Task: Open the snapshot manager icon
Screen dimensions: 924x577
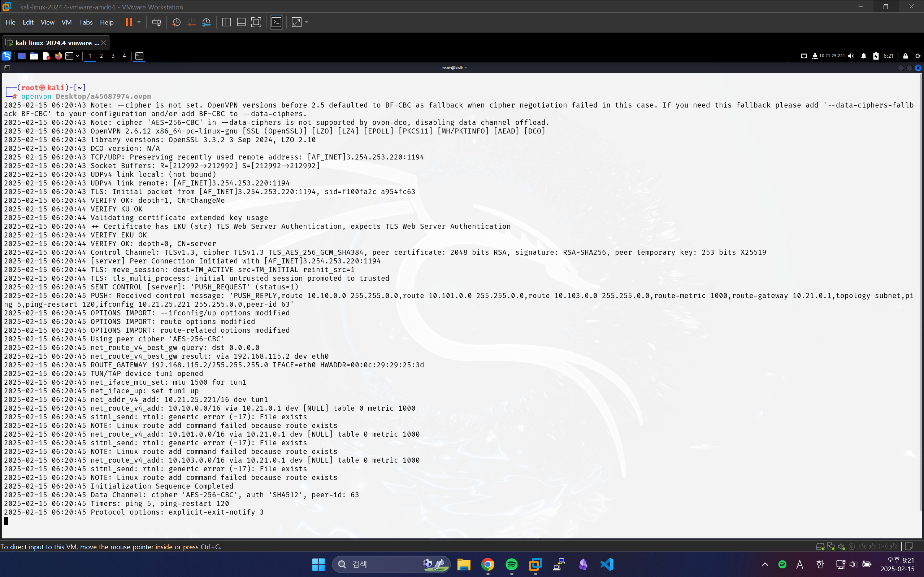Action: point(207,22)
